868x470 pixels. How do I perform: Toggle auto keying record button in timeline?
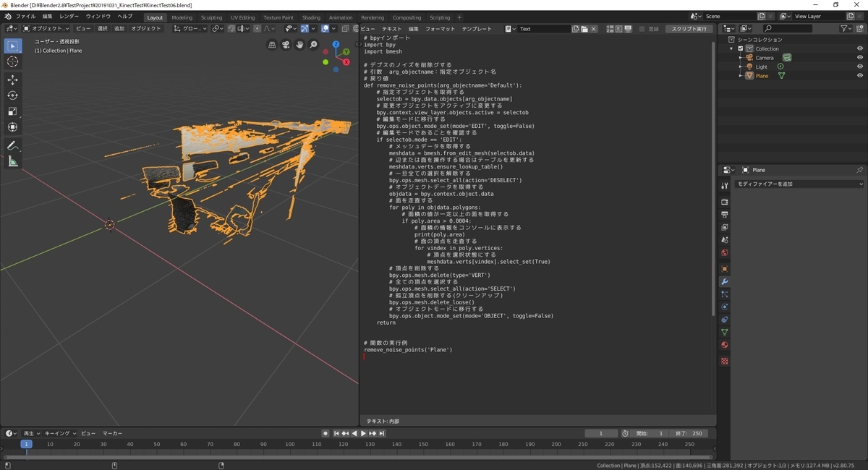coord(325,433)
